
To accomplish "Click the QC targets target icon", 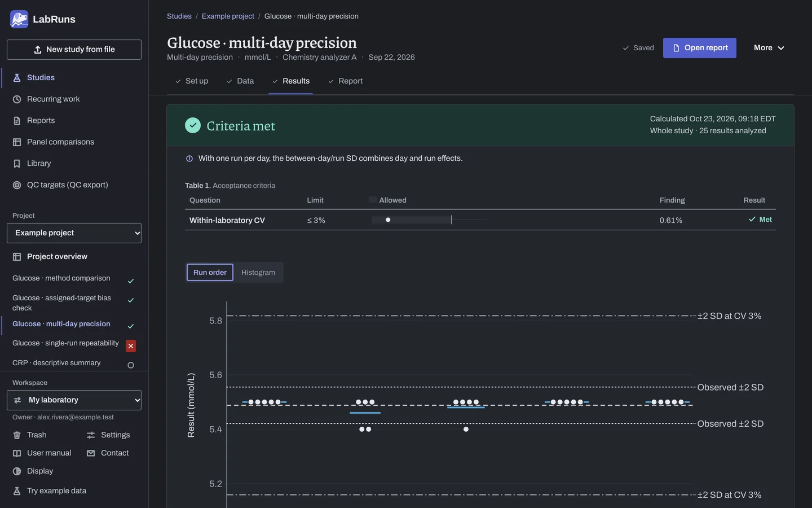I will (17, 185).
